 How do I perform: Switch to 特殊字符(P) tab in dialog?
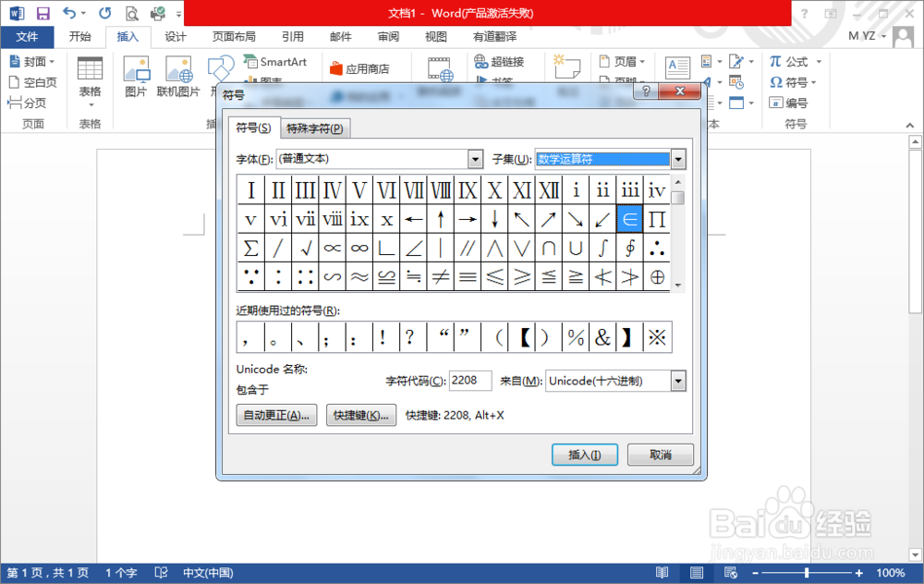pos(315,128)
